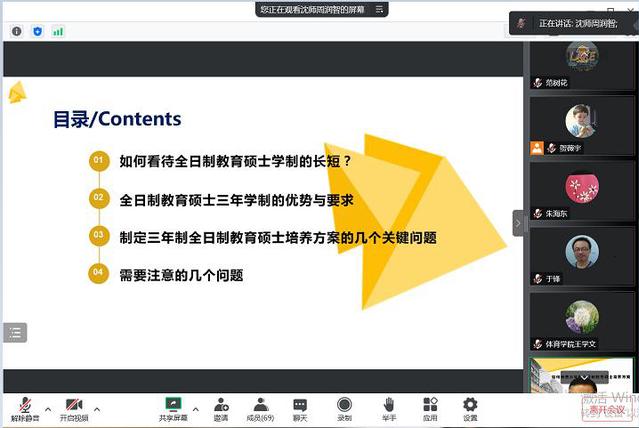This screenshot has width=639, height=428.
Task: Expand share screen options arrow
Action: click(x=194, y=408)
